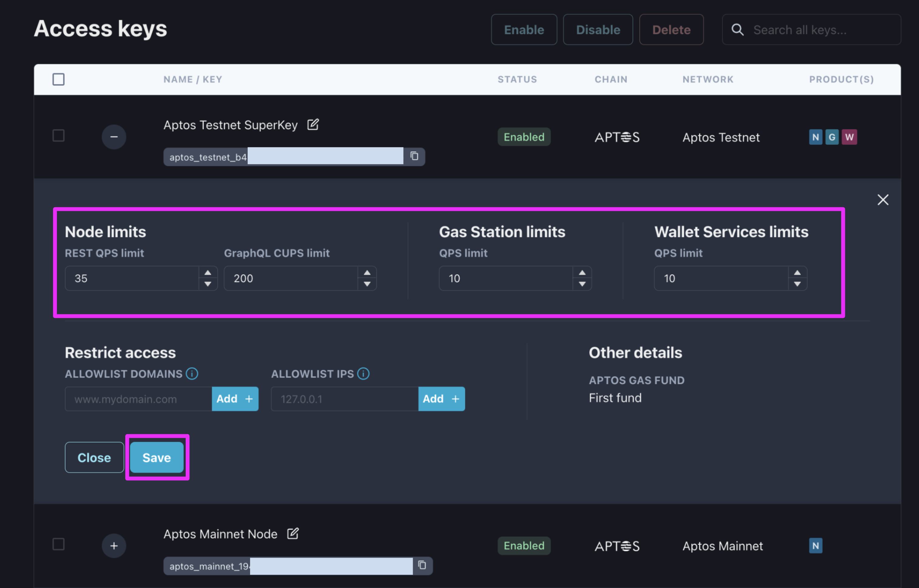Click the Aptos chain logo in Testnet row
Screen dimensions: 919x588
pos(617,137)
